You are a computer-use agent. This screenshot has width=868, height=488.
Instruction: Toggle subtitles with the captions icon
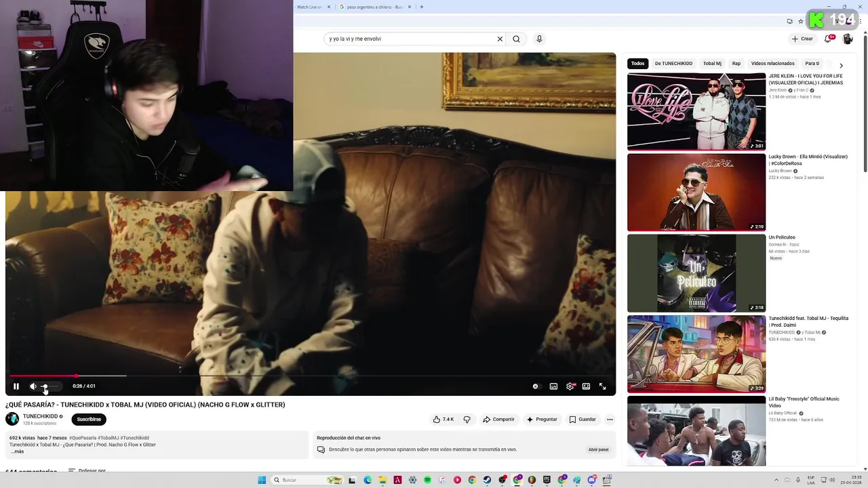(x=553, y=386)
